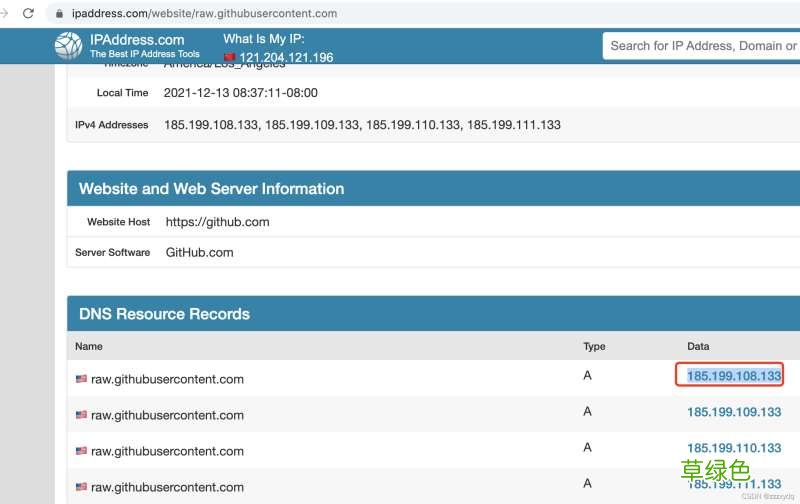
Task: Click the 'Local Time' row label
Action: pyautogui.click(x=122, y=93)
